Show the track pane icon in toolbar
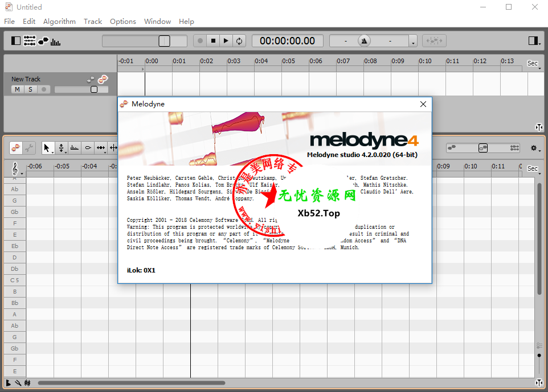Image resolution: width=548 pixels, height=392 pixels. pyautogui.click(x=30, y=41)
